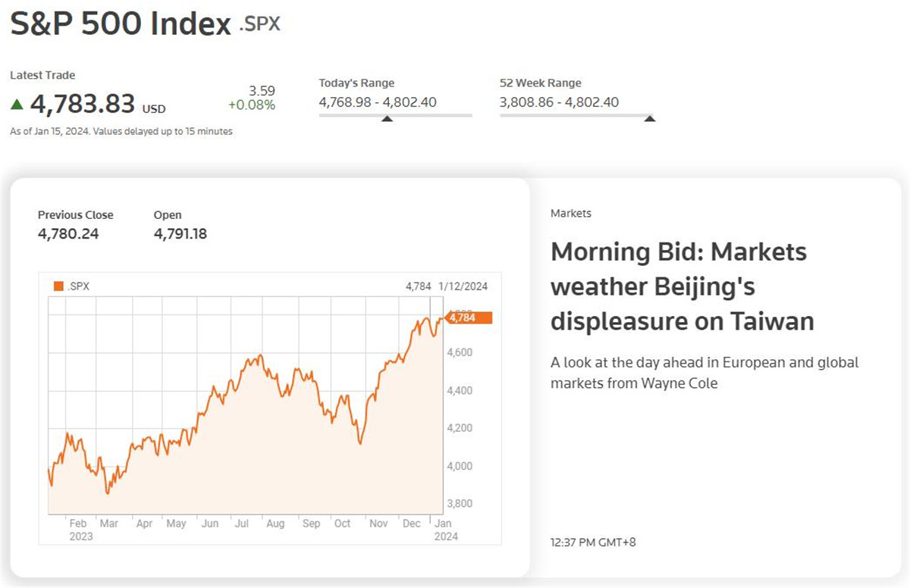Click the article summary mentioning Wayne Cole
The image size is (910, 588).
click(704, 373)
